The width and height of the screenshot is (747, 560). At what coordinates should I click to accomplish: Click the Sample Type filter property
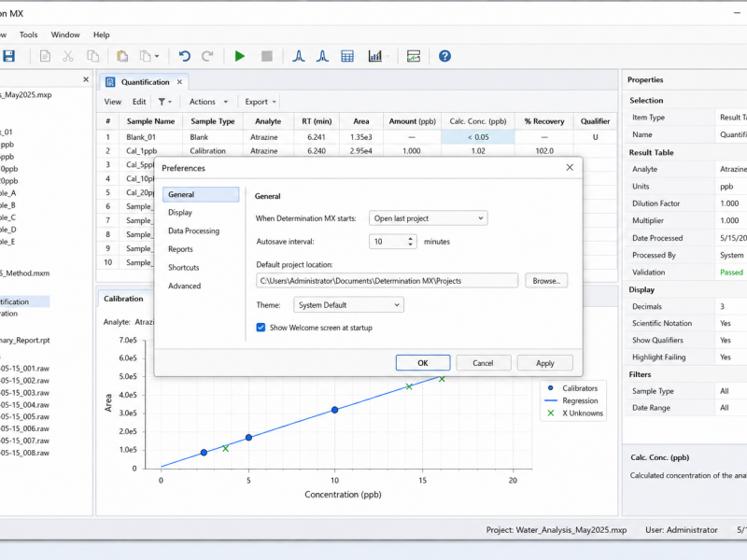[685, 391]
